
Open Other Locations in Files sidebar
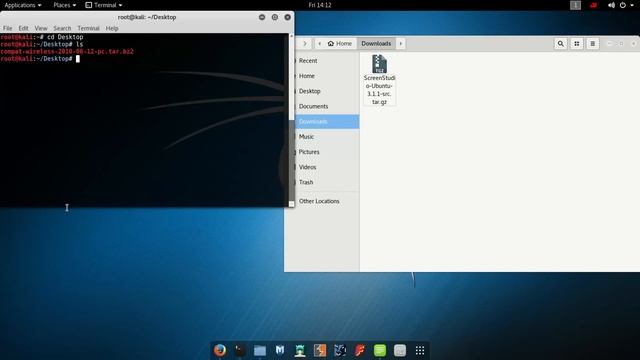point(326,201)
